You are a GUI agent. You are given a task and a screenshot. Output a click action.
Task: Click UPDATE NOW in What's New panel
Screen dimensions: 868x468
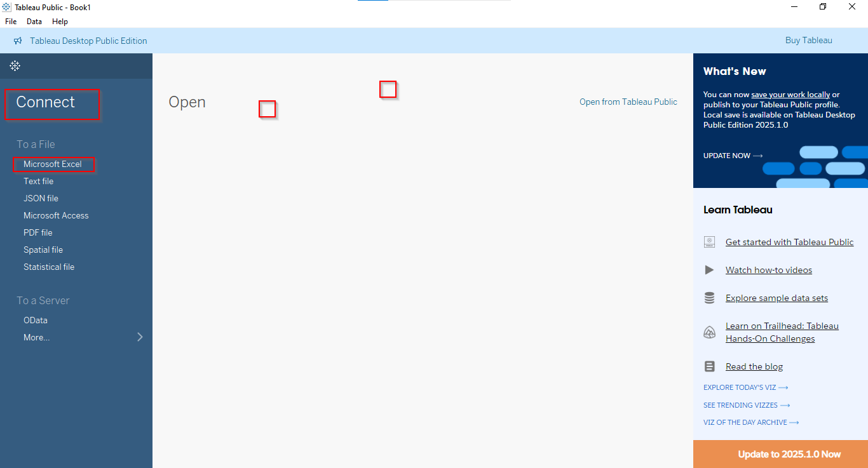[x=733, y=156]
